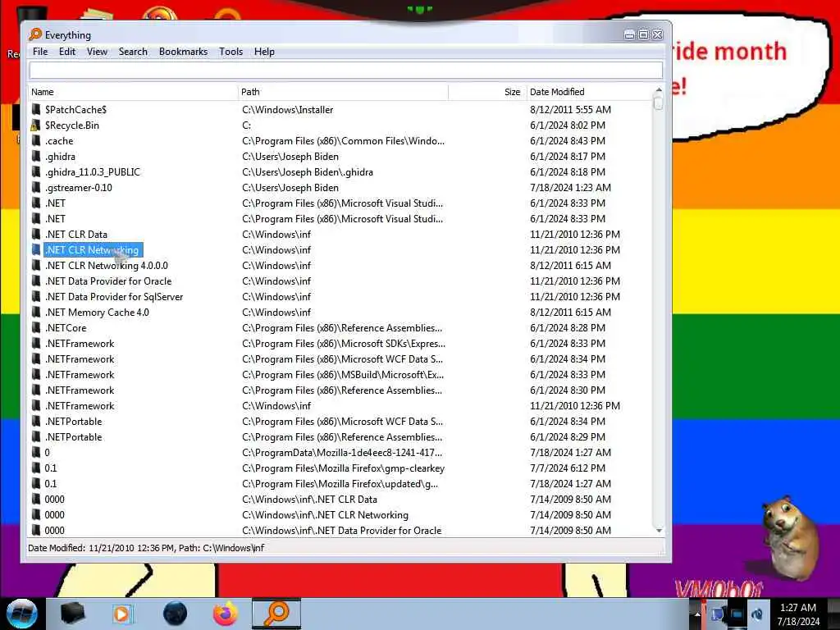The width and height of the screenshot is (840, 630).
Task: Sort results by Date Modified column header
Action: point(589,92)
